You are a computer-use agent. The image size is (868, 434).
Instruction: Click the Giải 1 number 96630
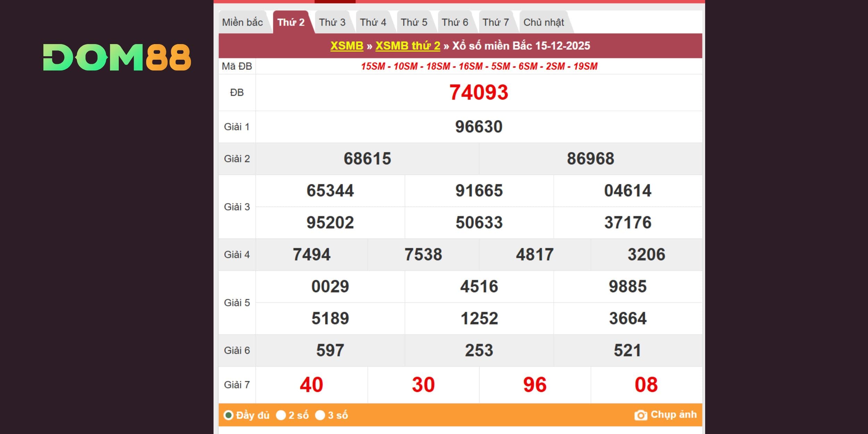[x=479, y=127]
